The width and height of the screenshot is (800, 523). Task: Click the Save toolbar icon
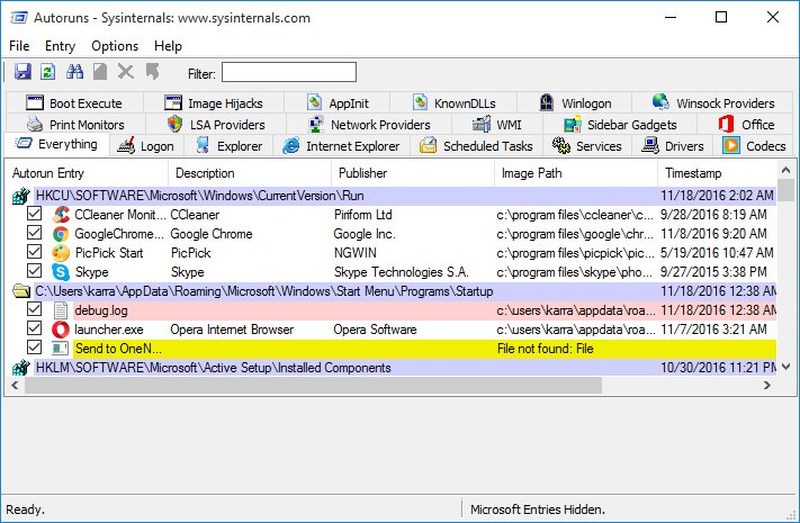click(x=22, y=71)
